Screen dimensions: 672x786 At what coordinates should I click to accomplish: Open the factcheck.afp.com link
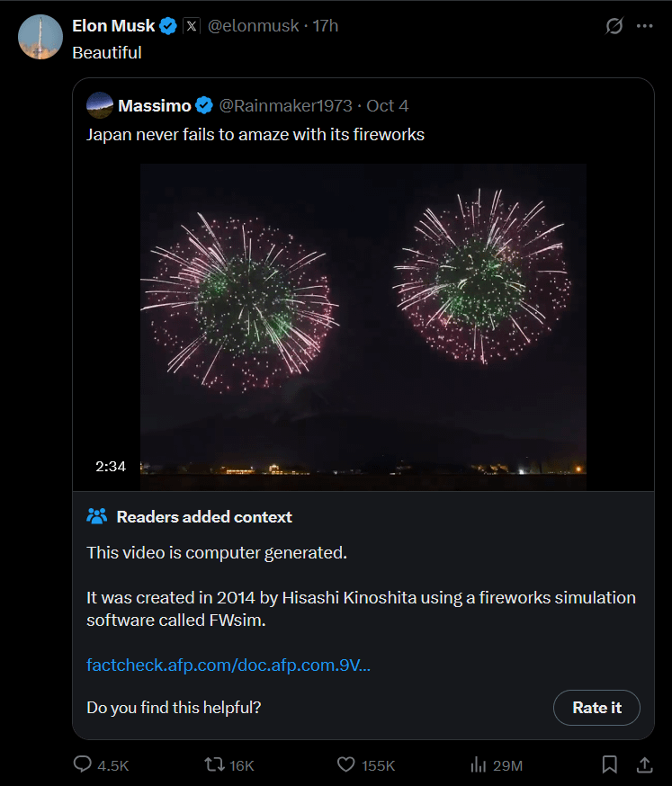(x=228, y=665)
